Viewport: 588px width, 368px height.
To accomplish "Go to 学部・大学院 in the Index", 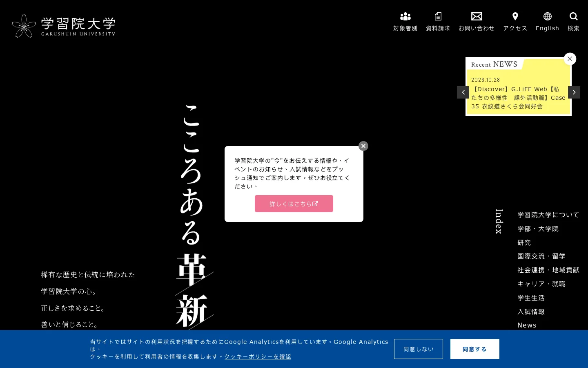I will (538, 229).
